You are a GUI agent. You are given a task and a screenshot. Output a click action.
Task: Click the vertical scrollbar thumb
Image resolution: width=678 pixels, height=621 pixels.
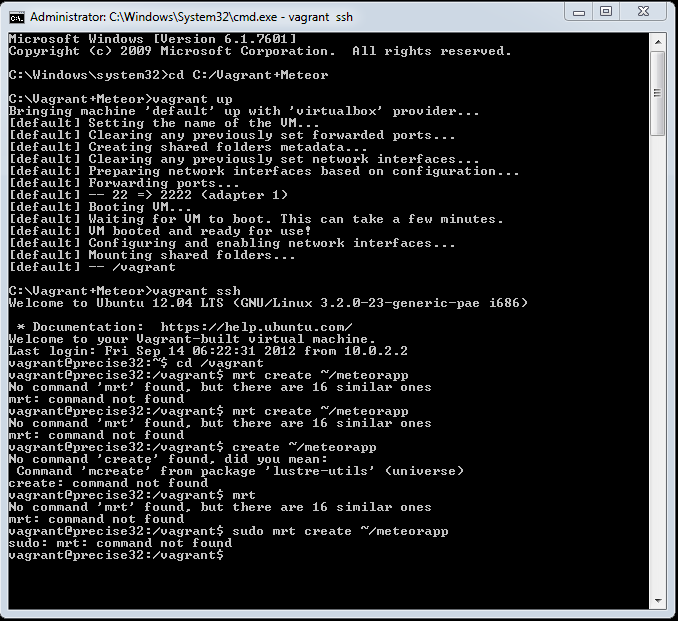658,93
